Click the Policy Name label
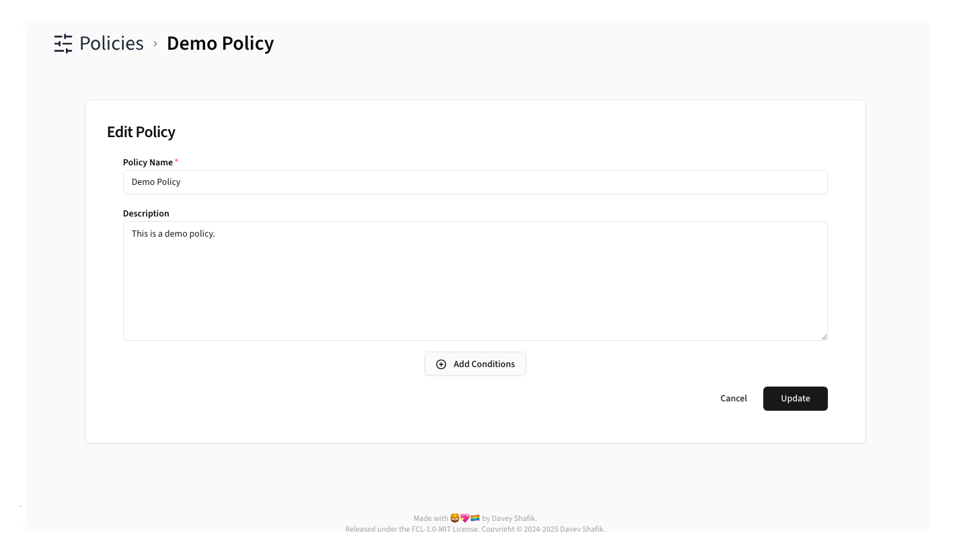Screen dimensions: 959x560 148,162
